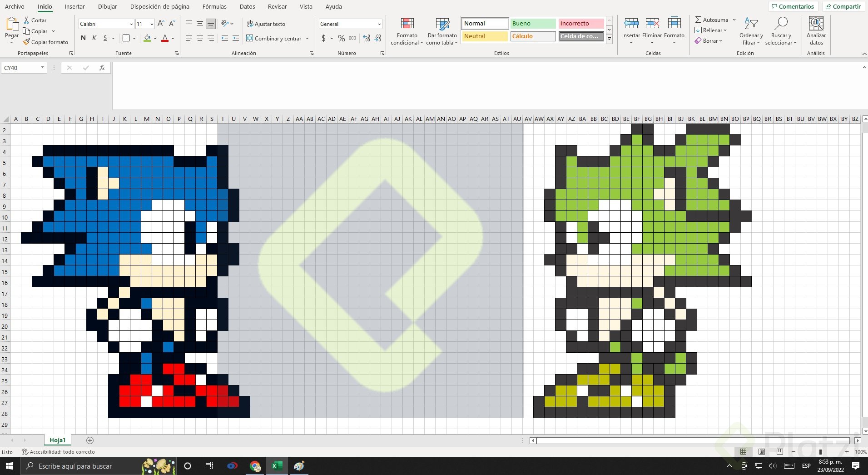Open font size 11 dropdown
868x475 pixels.
[152, 24]
